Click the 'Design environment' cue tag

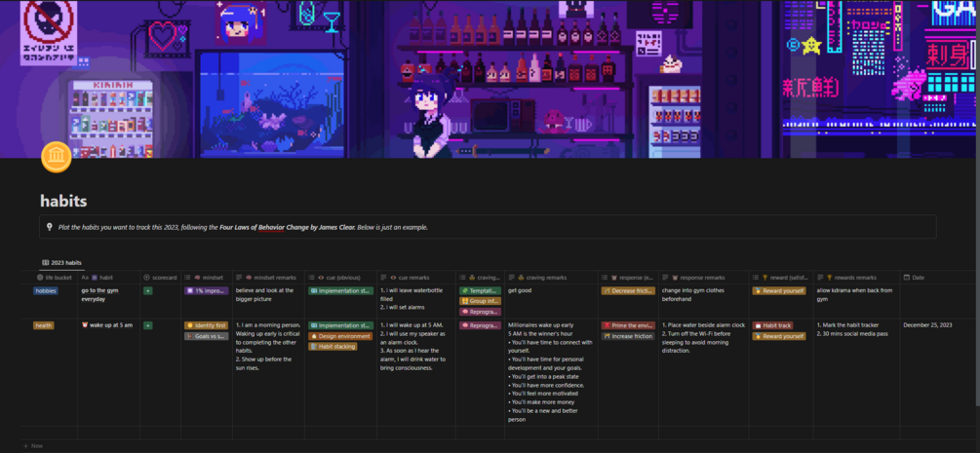tap(340, 336)
